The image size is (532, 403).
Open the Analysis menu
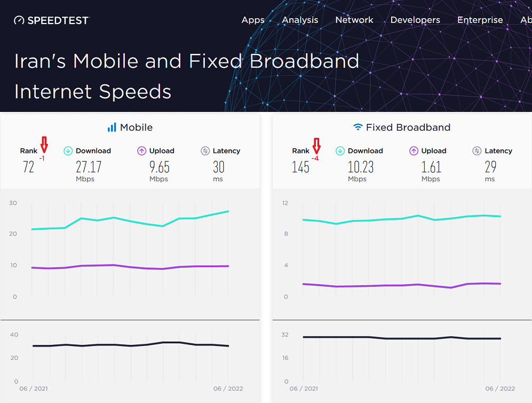[x=300, y=20]
